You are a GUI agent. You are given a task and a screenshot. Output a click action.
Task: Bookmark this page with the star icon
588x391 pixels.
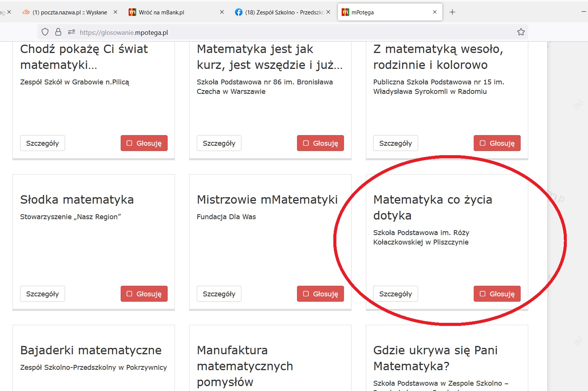521,32
